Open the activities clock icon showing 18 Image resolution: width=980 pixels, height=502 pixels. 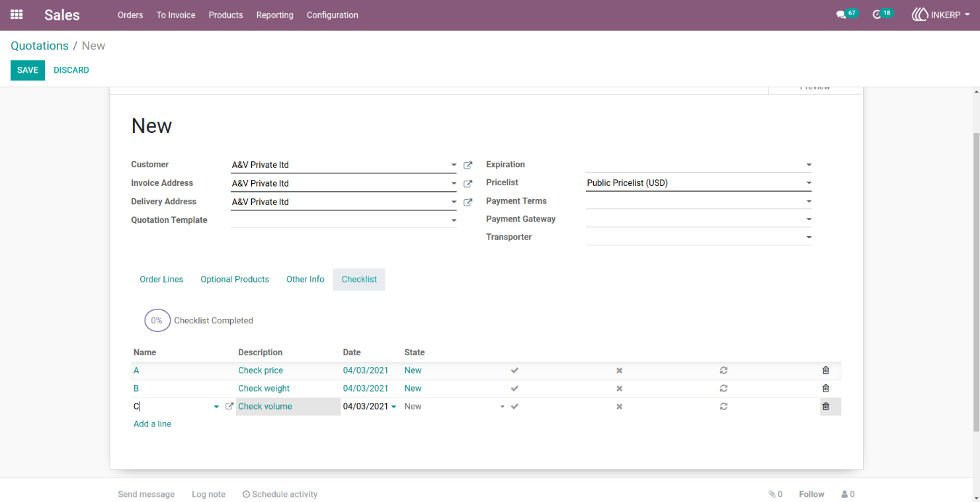point(883,14)
